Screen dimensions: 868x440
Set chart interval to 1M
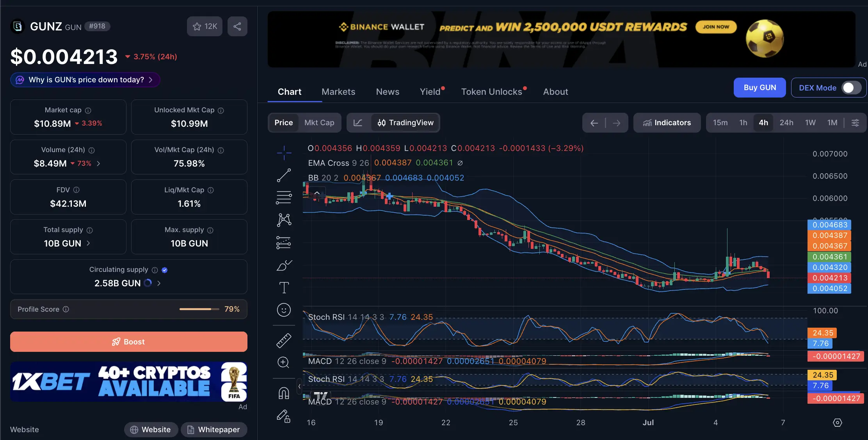tap(832, 123)
